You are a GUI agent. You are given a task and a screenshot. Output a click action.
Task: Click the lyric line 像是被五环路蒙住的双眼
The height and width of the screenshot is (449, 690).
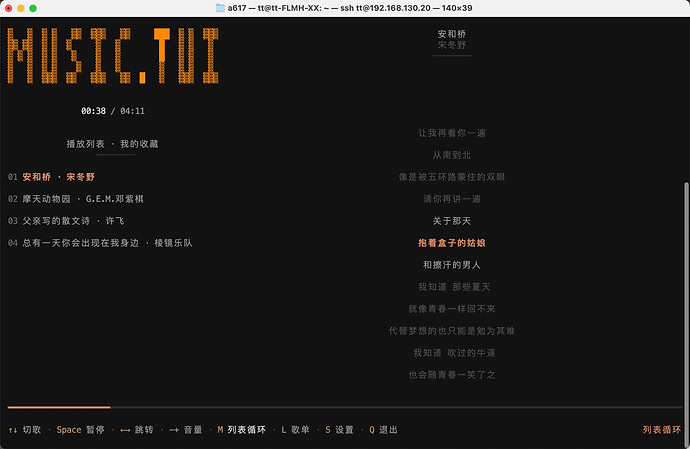452,177
